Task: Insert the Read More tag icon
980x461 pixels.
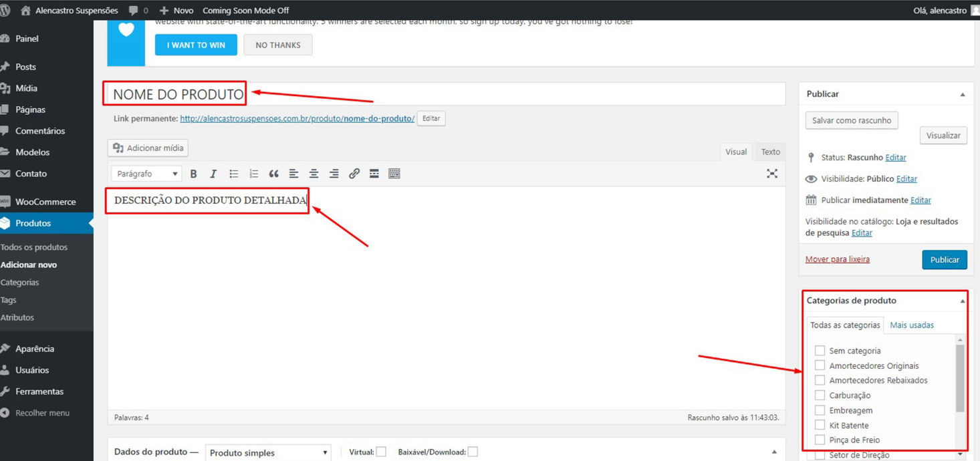Action: pos(374,174)
